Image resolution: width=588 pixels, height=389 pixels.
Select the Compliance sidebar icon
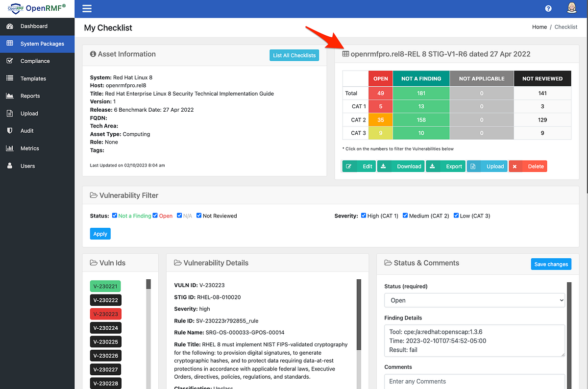pyautogui.click(x=10, y=61)
